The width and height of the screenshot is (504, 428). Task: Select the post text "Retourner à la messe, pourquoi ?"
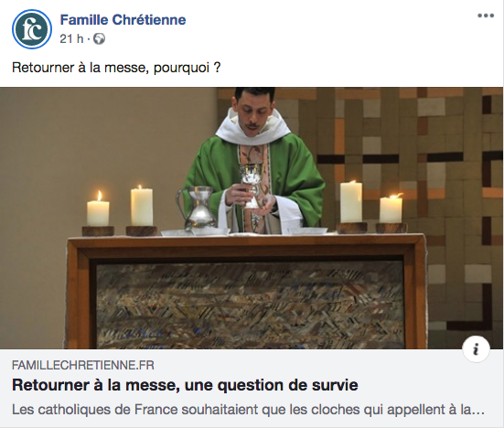116,68
